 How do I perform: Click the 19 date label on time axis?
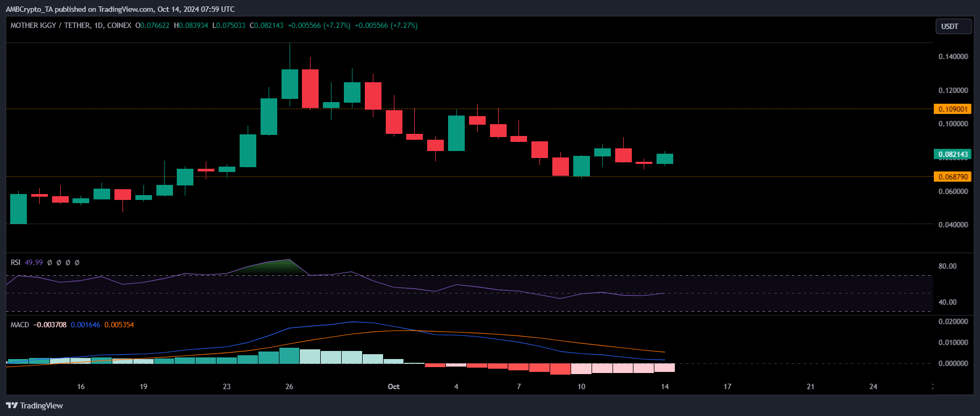pyautogui.click(x=143, y=386)
